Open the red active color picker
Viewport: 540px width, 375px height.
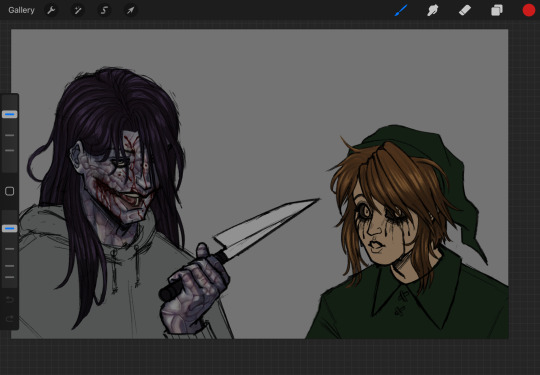click(x=529, y=10)
